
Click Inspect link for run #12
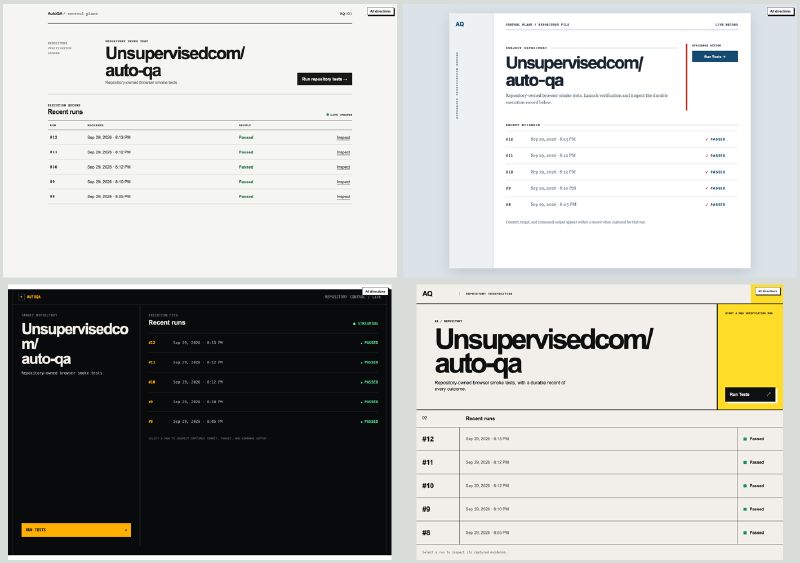coord(343,138)
